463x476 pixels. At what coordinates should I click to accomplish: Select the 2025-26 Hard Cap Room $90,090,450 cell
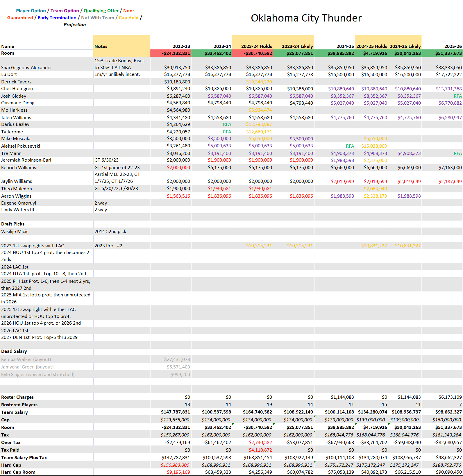(449, 472)
